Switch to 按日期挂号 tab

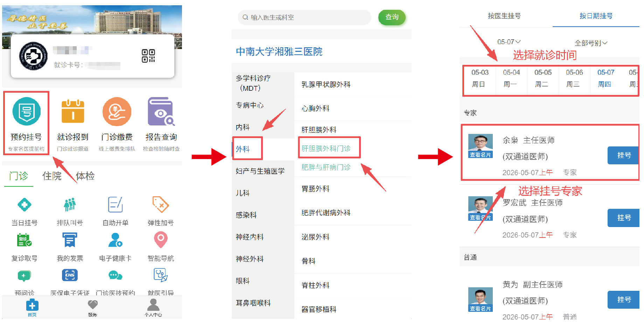[596, 16]
